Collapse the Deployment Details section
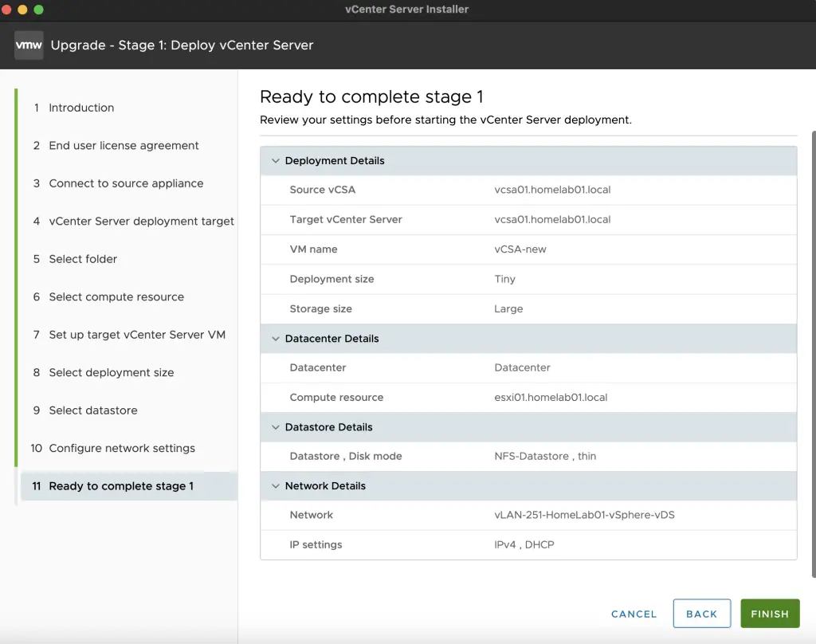The height and width of the screenshot is (644, 816). point(275,160)
